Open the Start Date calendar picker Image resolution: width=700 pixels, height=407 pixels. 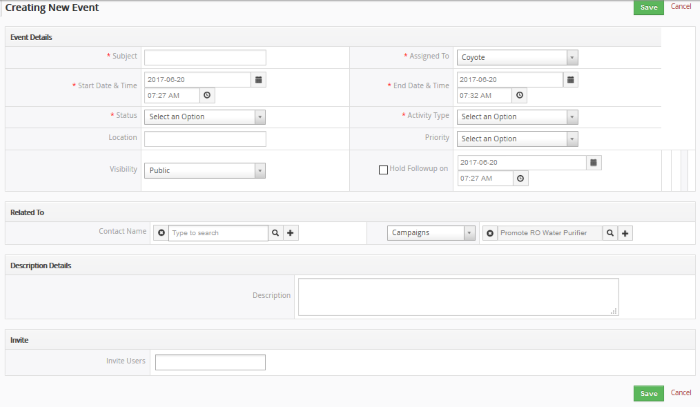click(258, 80)
